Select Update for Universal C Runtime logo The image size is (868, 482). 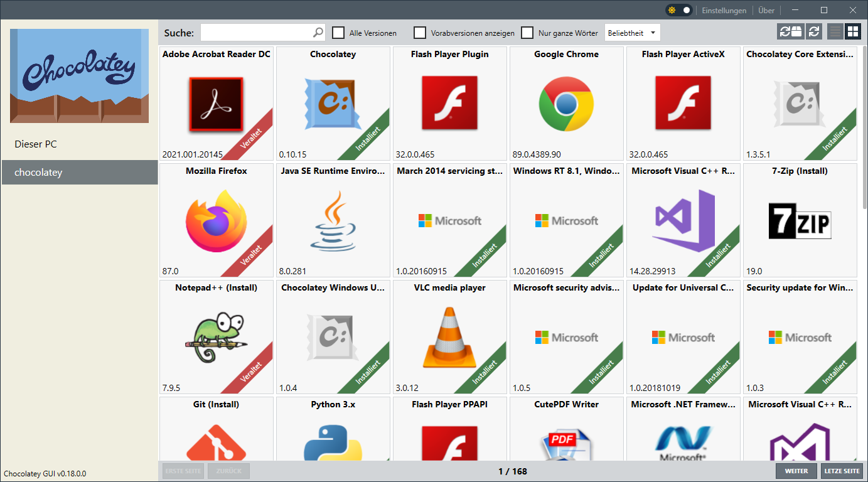click(683, 337)
